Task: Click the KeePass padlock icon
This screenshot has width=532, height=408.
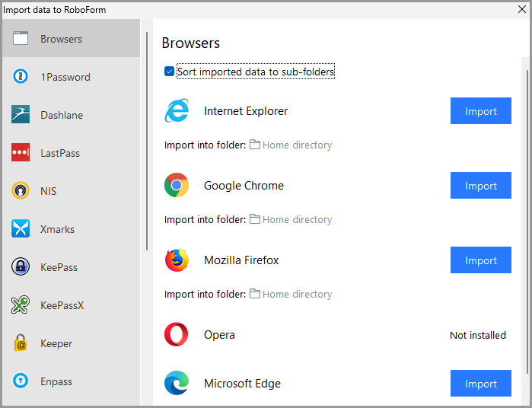Action: (21, 266)
